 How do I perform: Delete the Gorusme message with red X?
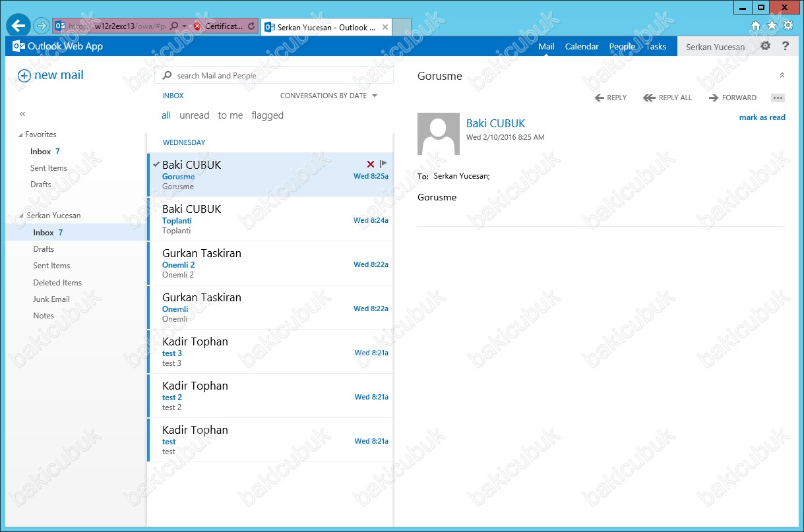(371, 164)
